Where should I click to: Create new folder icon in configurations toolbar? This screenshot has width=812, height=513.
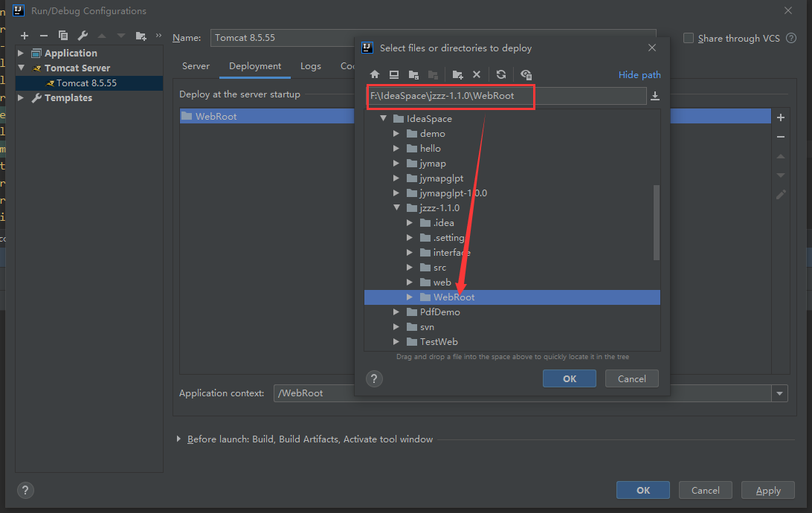[x=141, y=36]
